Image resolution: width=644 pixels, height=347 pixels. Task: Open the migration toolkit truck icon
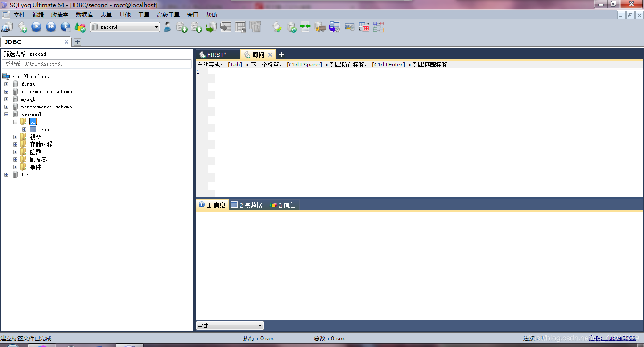pyautogui.click(x=320, y=27)
